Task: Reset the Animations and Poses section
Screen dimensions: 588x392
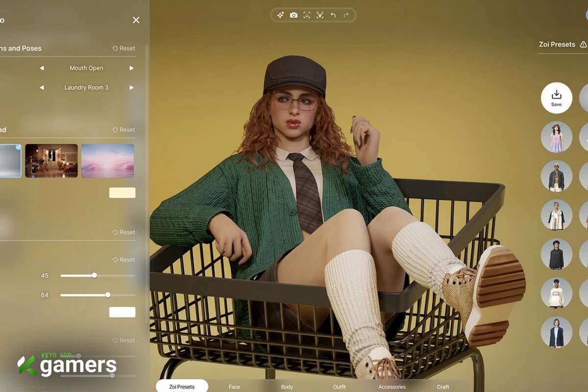Action: pos(124,49)
